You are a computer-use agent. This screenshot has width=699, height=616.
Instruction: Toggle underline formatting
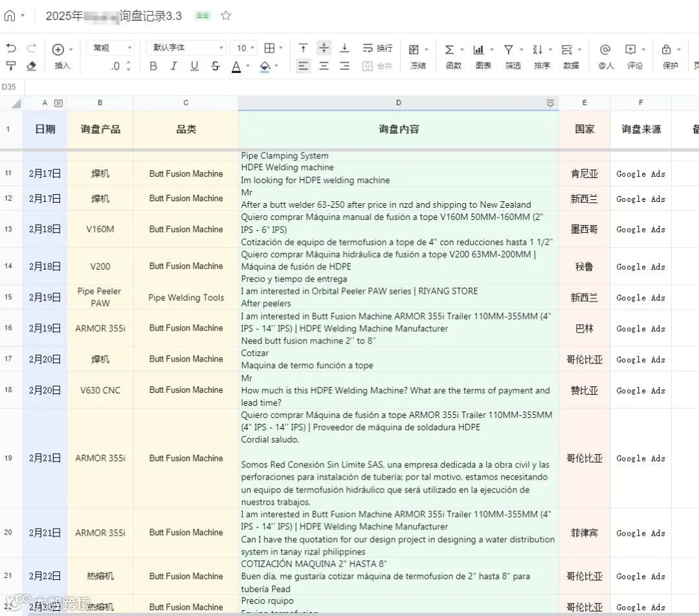point(194,67)
